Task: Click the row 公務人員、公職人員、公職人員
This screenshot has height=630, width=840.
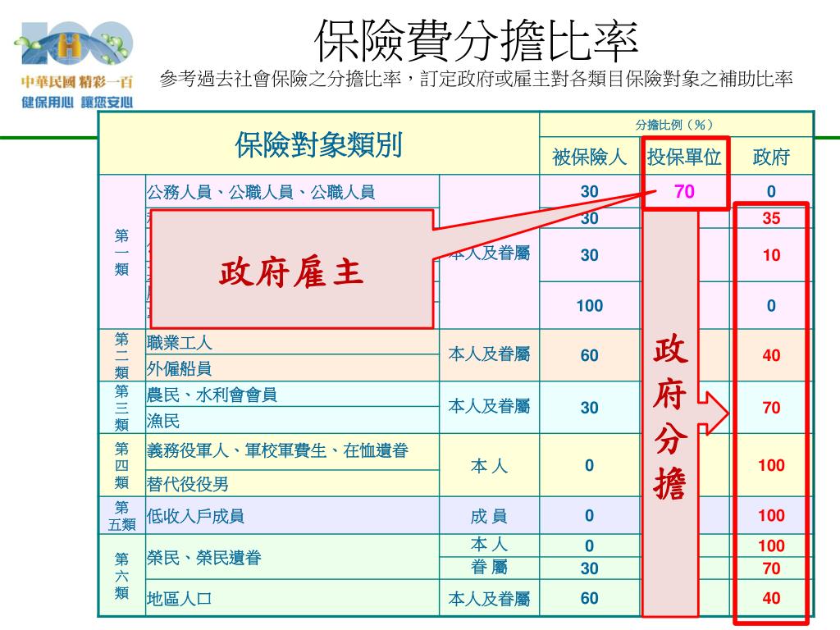Action: (x=292, y=192)
